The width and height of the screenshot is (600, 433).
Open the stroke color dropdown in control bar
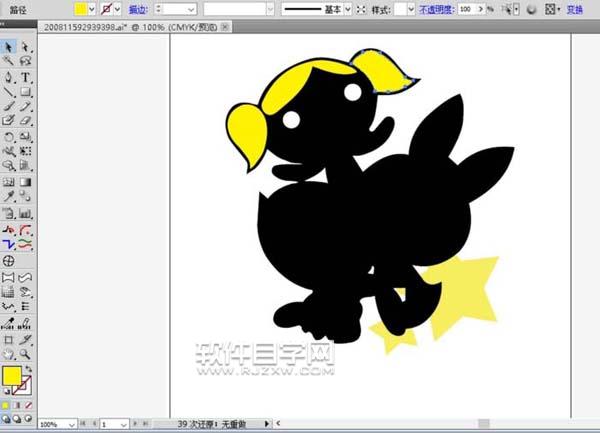pyautogui.click(x=117, y=9)
